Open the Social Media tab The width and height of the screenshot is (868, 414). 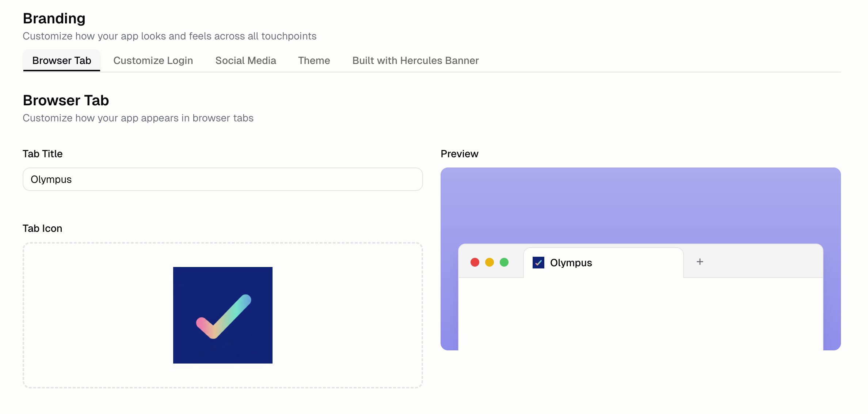tap(245, 60)
